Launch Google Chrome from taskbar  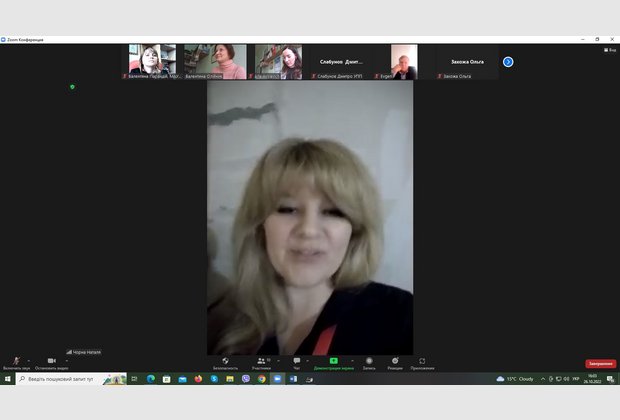pyautogui.click(x=261, y=379)
